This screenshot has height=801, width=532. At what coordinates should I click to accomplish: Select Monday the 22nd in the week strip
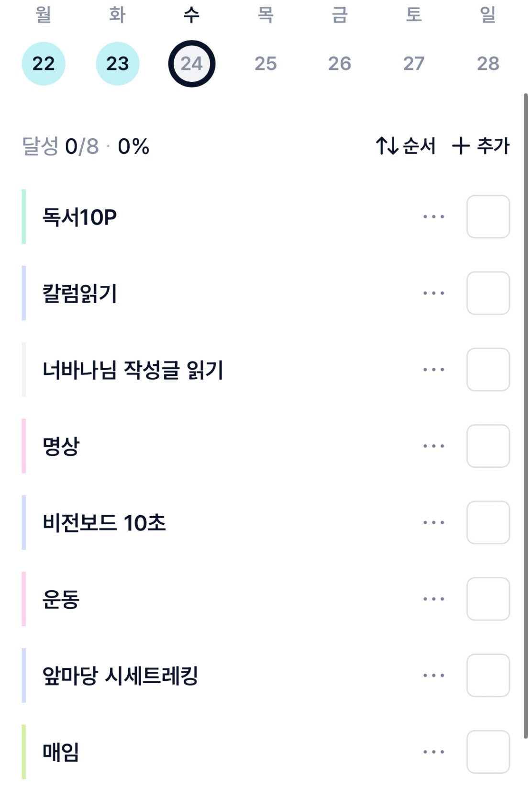tap(44, 64)
